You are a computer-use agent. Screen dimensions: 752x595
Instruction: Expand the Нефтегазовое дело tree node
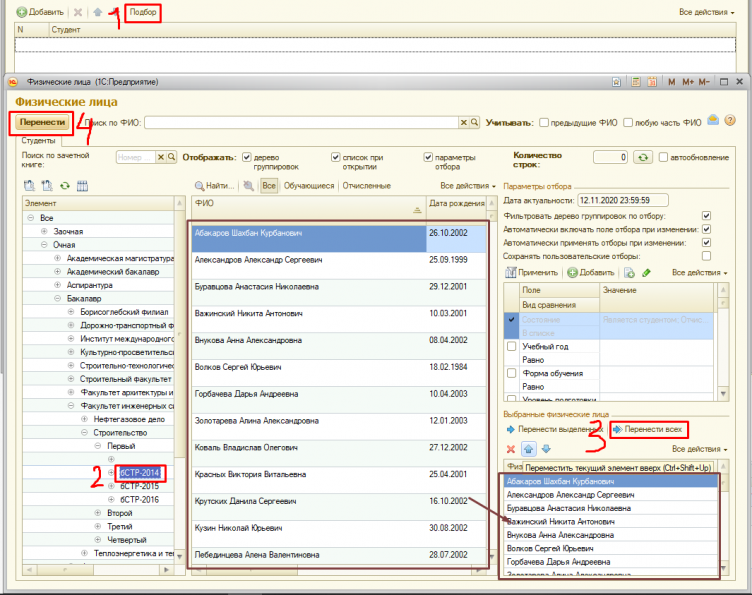[x=84, y=419]
